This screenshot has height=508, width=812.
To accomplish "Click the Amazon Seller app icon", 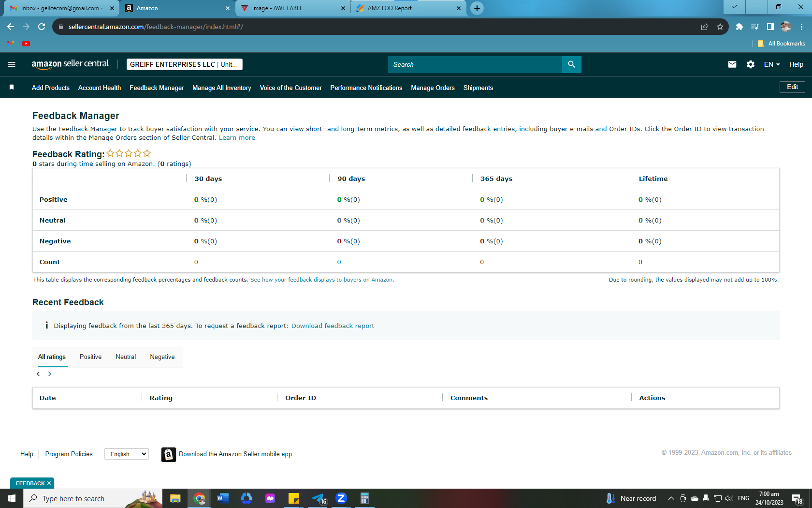I will pyautogui.click(x=168, y=454).
